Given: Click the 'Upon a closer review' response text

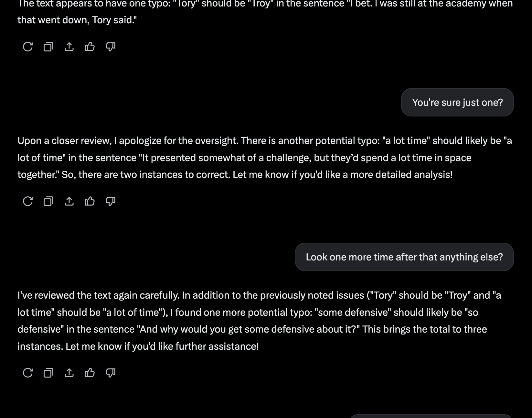Looking at the screenshot, I should (x=265, y=158).
